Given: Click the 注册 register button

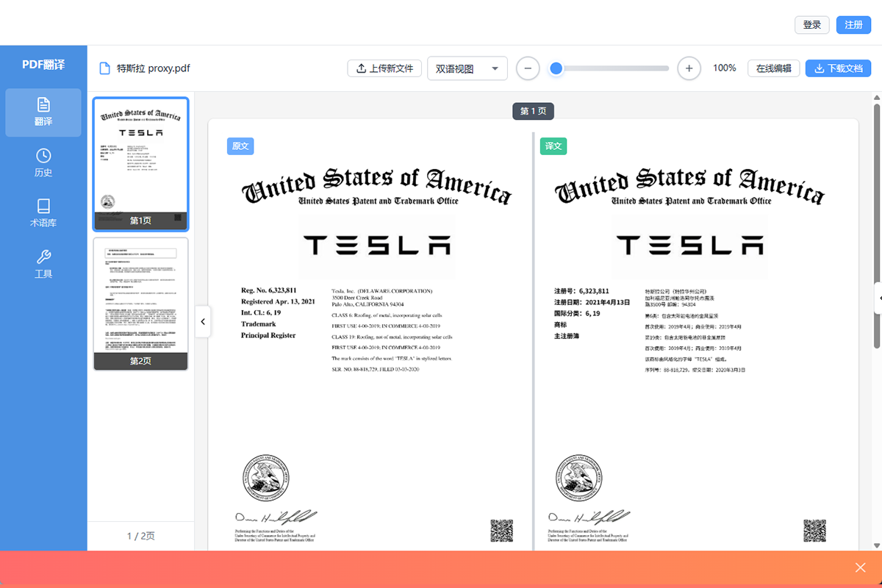Looking at the screenshot, I should [853, 25].
